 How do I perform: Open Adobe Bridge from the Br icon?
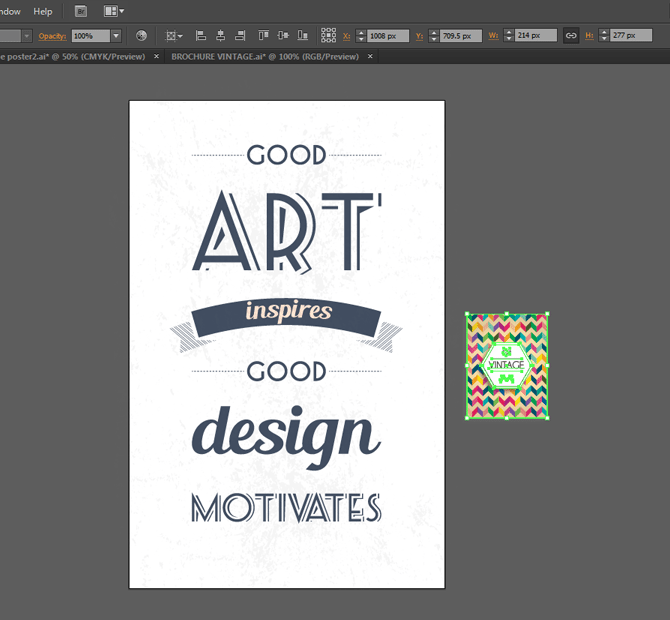pos(81,11)
